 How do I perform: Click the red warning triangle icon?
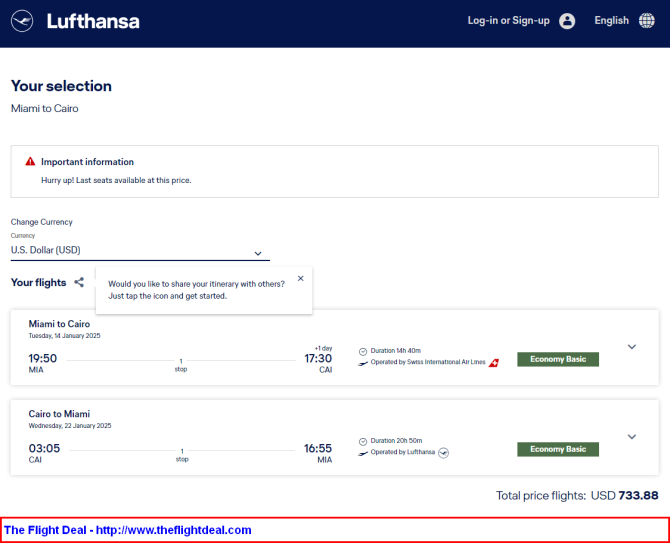click(x=30, y=161)
